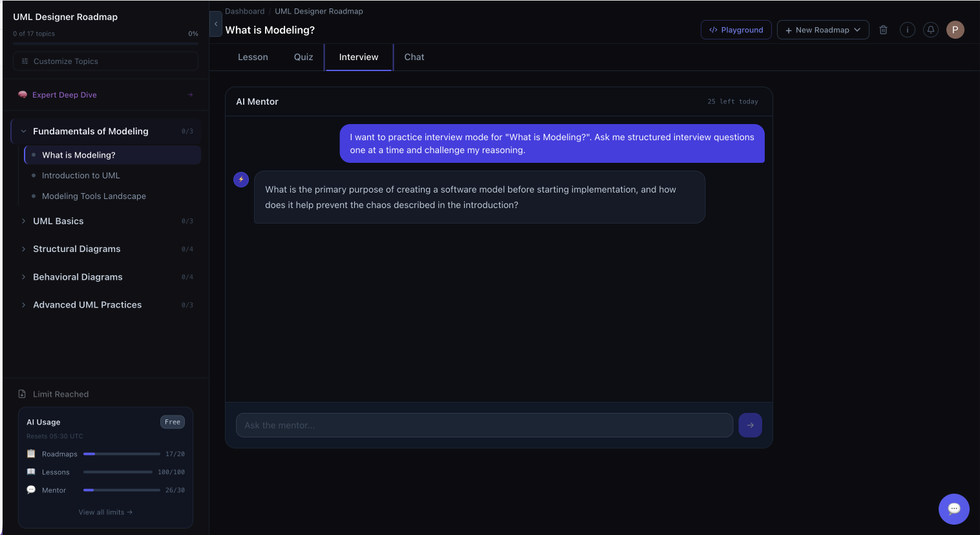The width and height of the screenshot is (980, 535).
Task: Open the New Roadmap dropdown
Action: 823,30
